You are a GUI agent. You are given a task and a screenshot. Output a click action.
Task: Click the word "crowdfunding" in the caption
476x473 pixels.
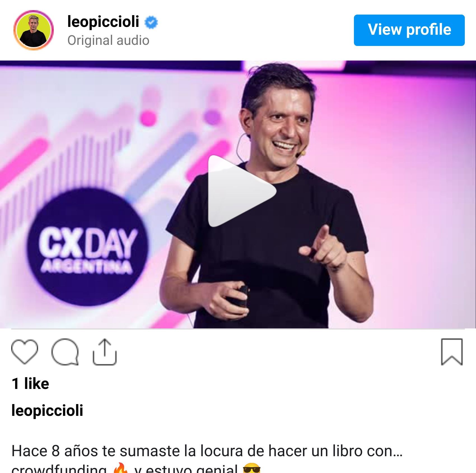pos(59,469)
